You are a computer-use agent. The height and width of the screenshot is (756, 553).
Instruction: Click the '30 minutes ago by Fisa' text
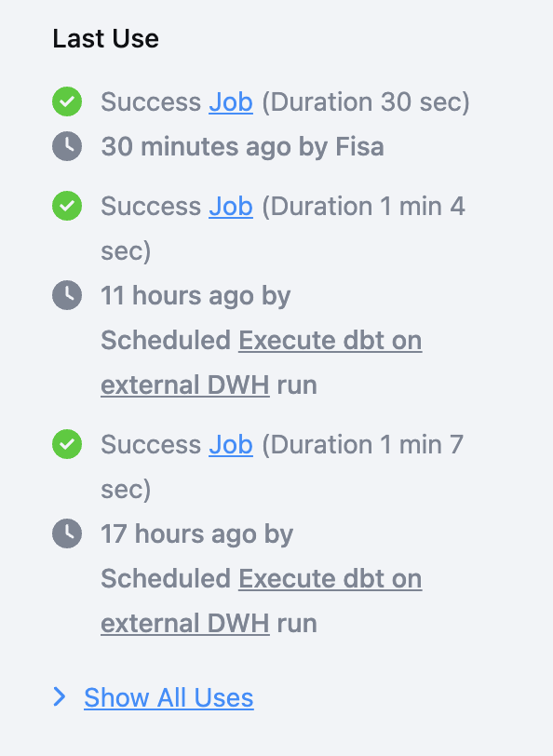pyautogui.click(x=242, y=146)
